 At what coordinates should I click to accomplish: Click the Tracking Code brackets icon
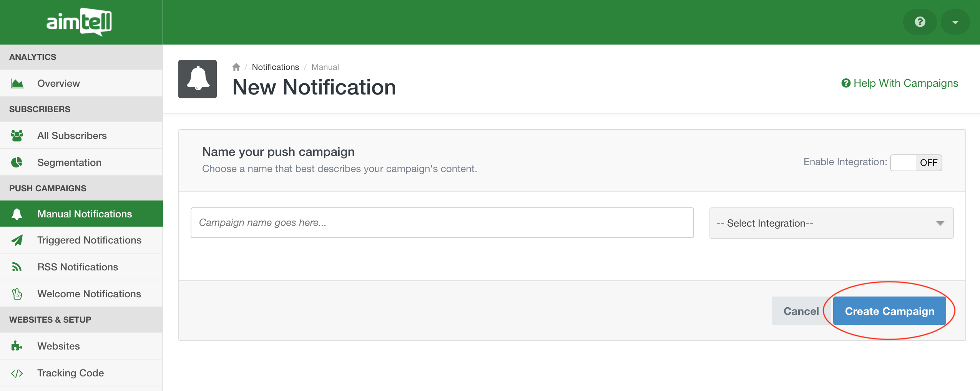pos(17,373)
